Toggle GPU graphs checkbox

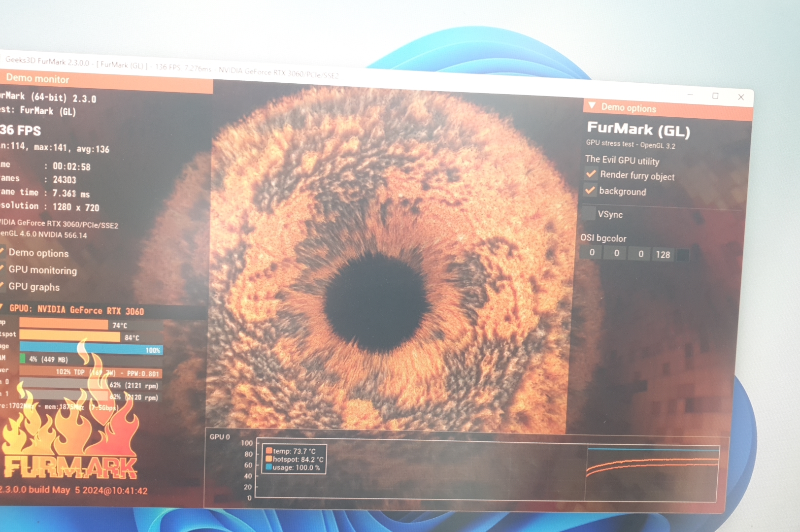click(x=2, y=286)
